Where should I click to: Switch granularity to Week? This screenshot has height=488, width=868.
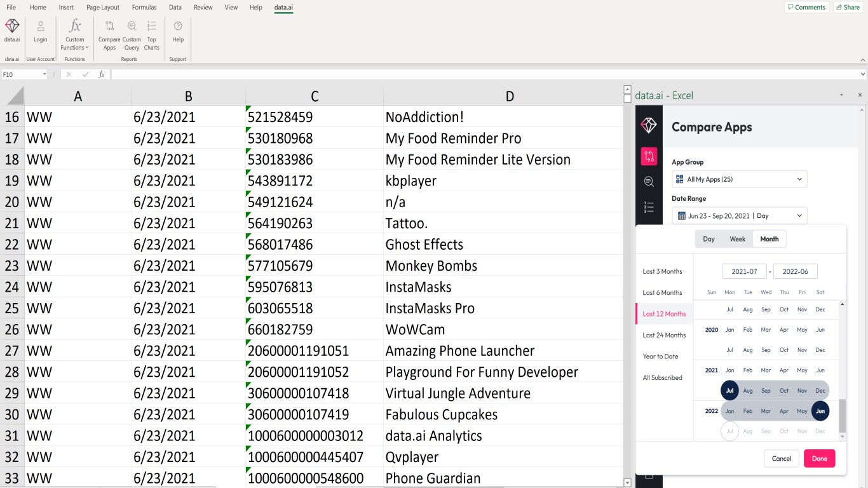[x=737, y=239]
